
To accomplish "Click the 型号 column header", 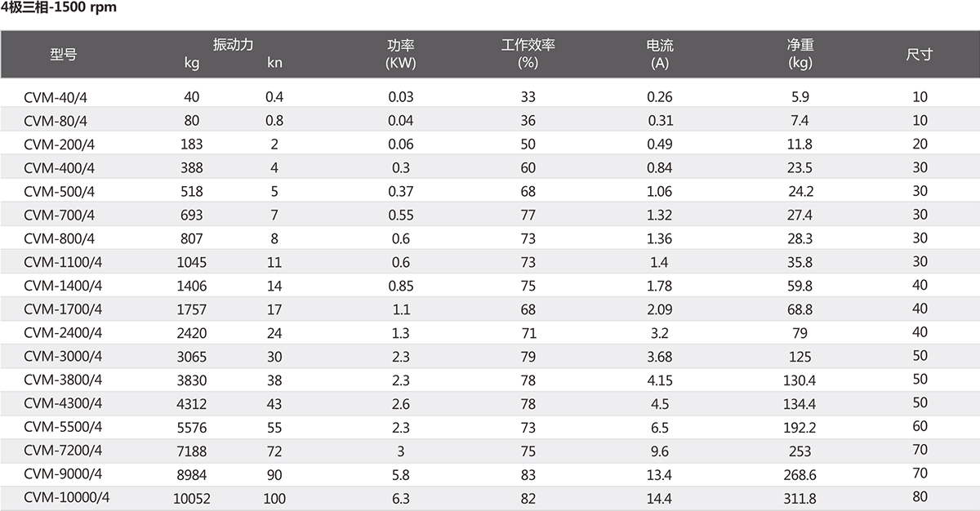I will click(64, 55).
